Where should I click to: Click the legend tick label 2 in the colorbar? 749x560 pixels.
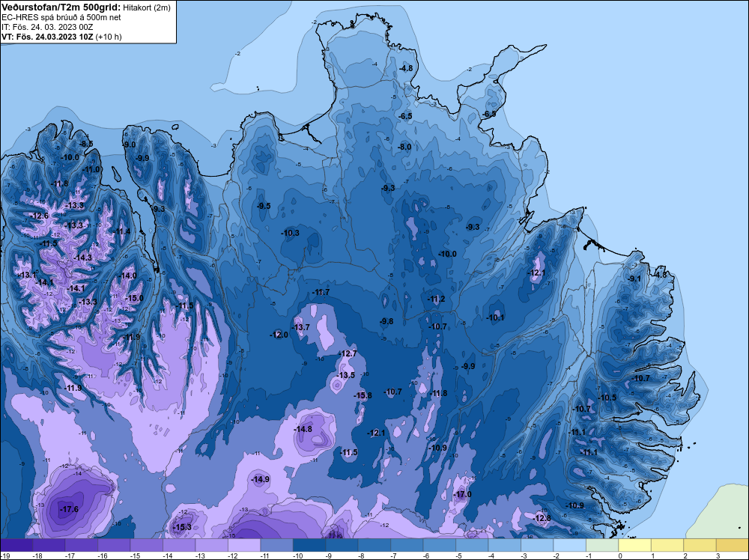pos(685,556)
